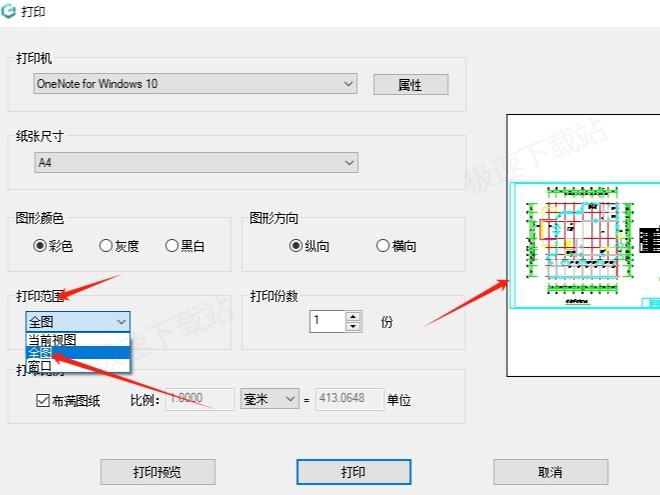660x495 pixels.
Task: Open the printer selection dropdown
Action: (195, 84)
